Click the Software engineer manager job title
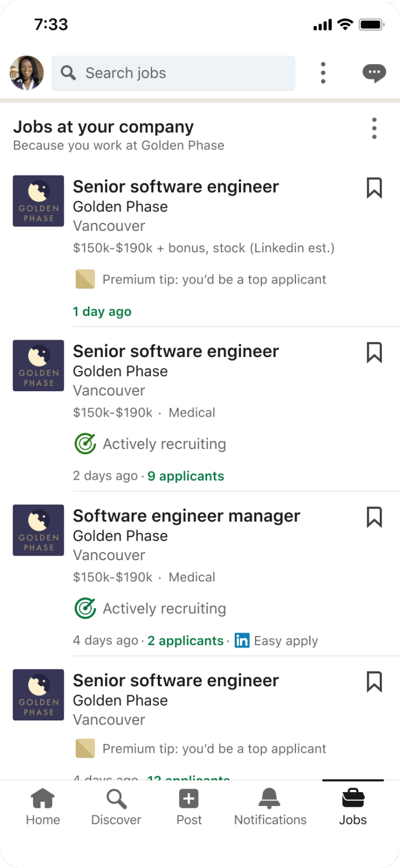Screen dimensions: 400x868 click(186, 516)
